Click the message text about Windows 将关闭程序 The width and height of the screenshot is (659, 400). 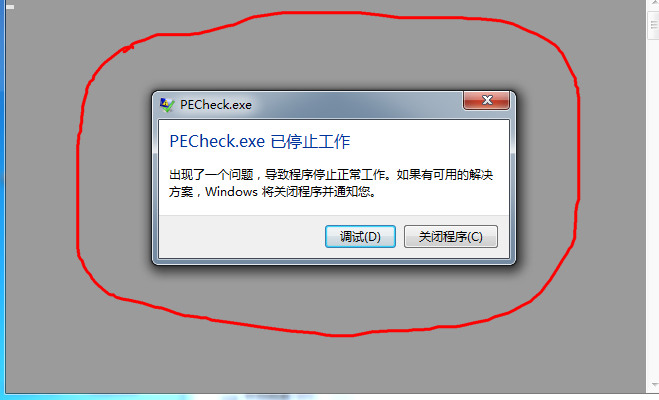tap(330, 183)
